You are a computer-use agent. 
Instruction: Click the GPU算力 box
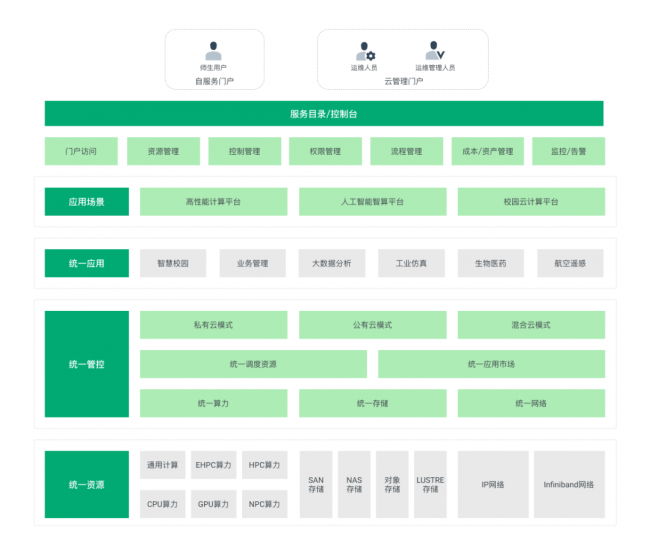213,504
